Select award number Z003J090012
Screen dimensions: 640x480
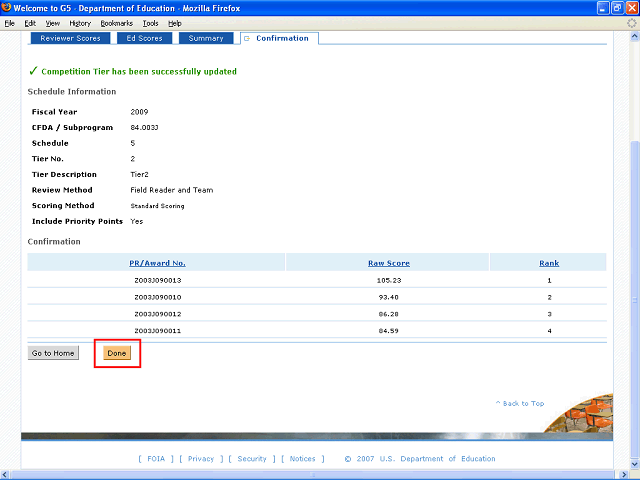tap(158, 314)
